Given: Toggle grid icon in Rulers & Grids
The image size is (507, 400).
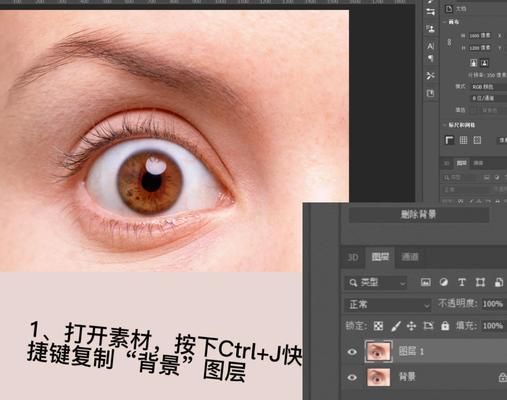Looking at the screenshot, I should 463,140.
